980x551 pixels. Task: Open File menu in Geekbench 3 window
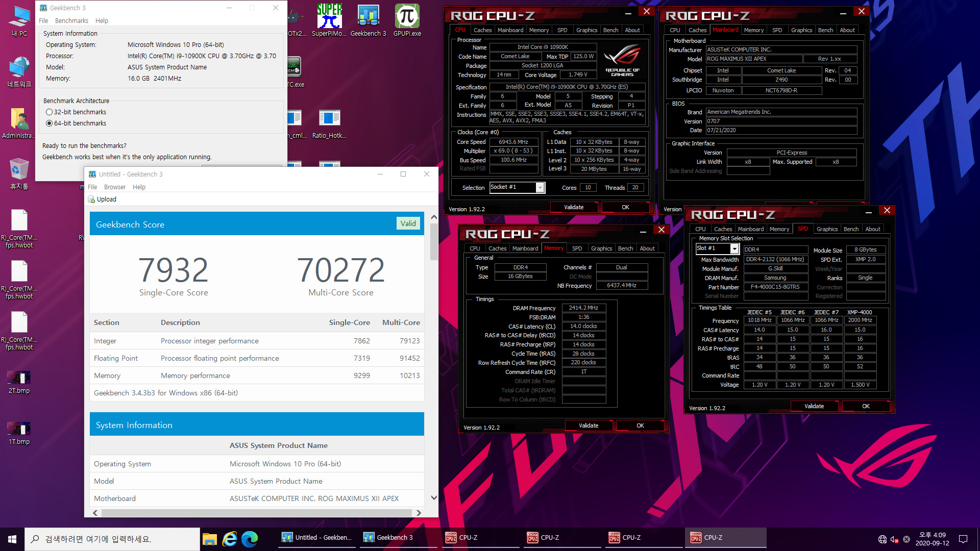pos(43,21)
